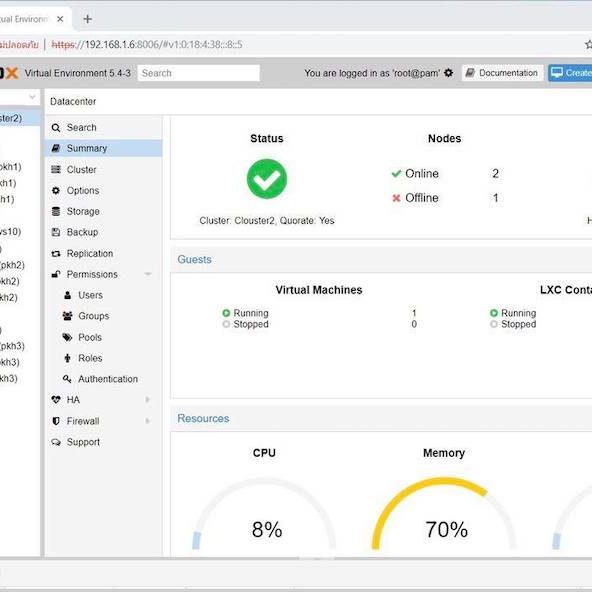Click the Support chat bubbles icon

point(56,442)
